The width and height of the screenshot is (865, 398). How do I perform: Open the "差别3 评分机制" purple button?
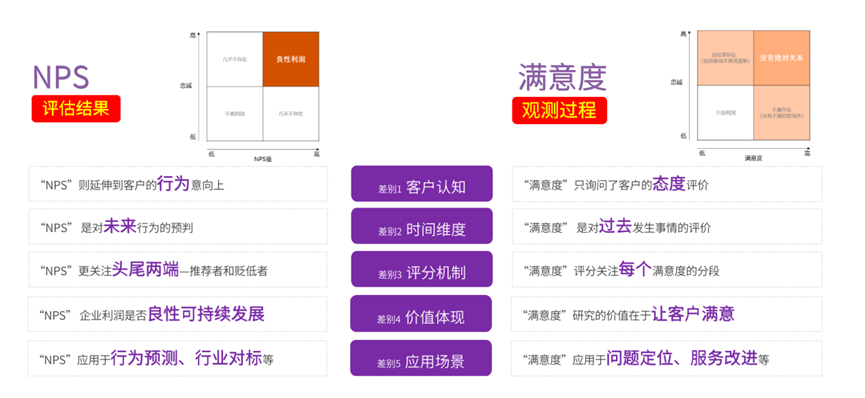[421, 269]
